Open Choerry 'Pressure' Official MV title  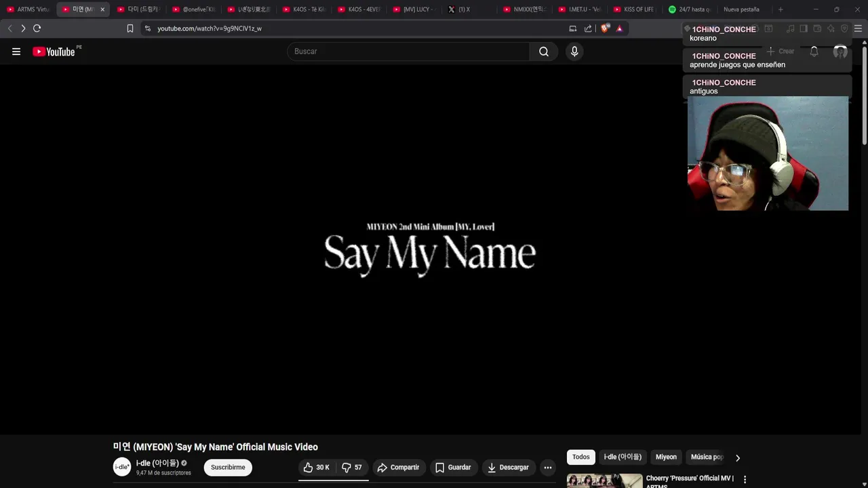point(690,482)
